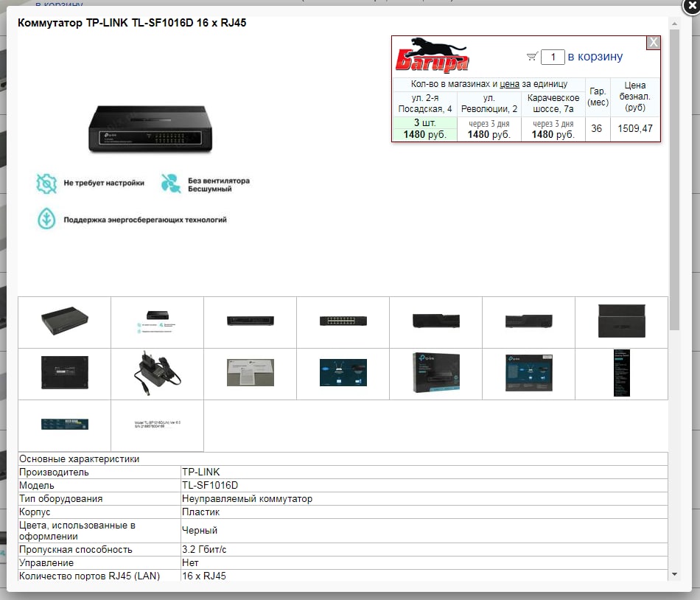Close the product popup window

coord(691,6)
